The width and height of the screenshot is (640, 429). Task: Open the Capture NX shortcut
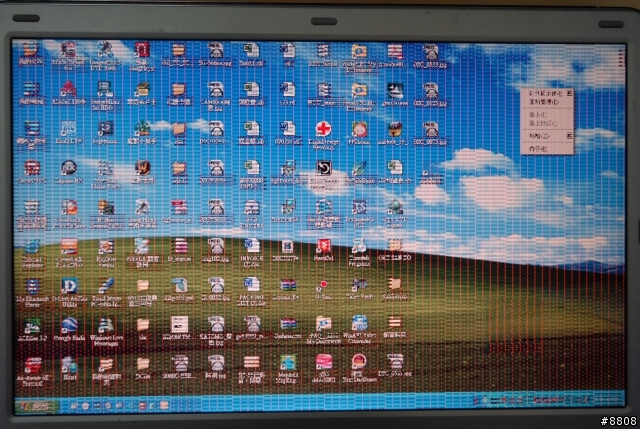(69, 168)
